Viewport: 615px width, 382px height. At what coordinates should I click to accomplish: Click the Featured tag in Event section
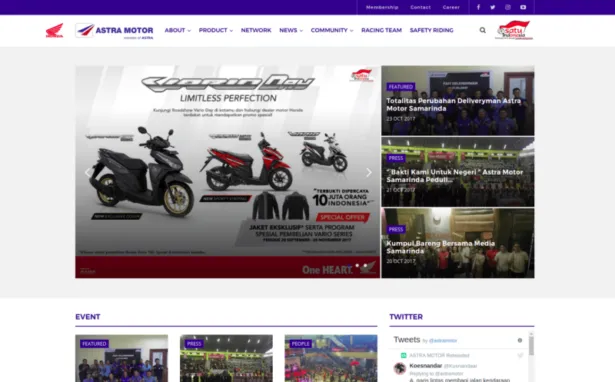(94, 344)
